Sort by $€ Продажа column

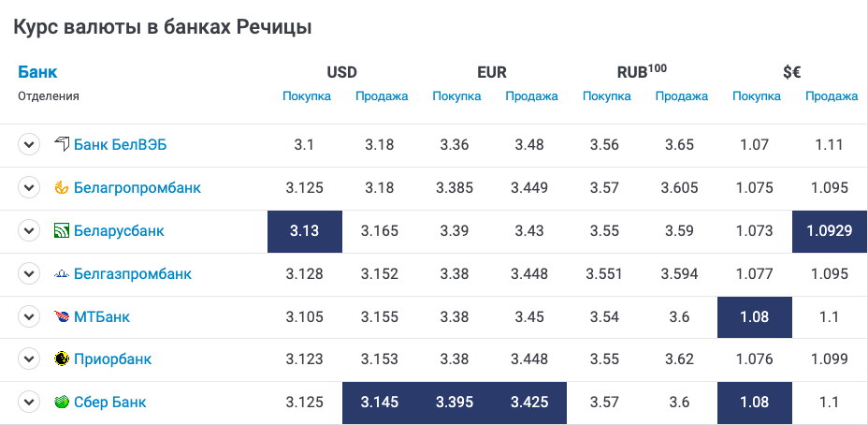tap(832, 96)
